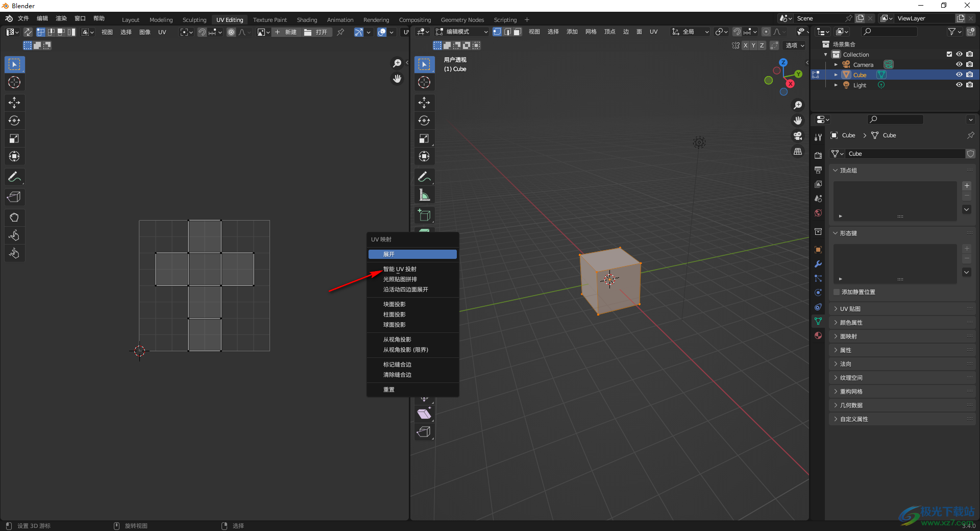980x531 pixels.
Task: Switch to the Texture Paint workspace tab
Action: click(x=269, y=20)
